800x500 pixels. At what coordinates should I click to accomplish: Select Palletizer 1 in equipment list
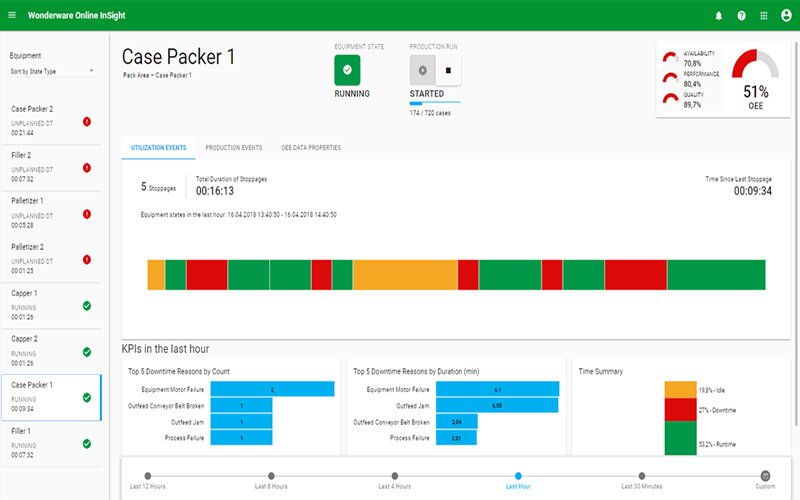[52, 213]
